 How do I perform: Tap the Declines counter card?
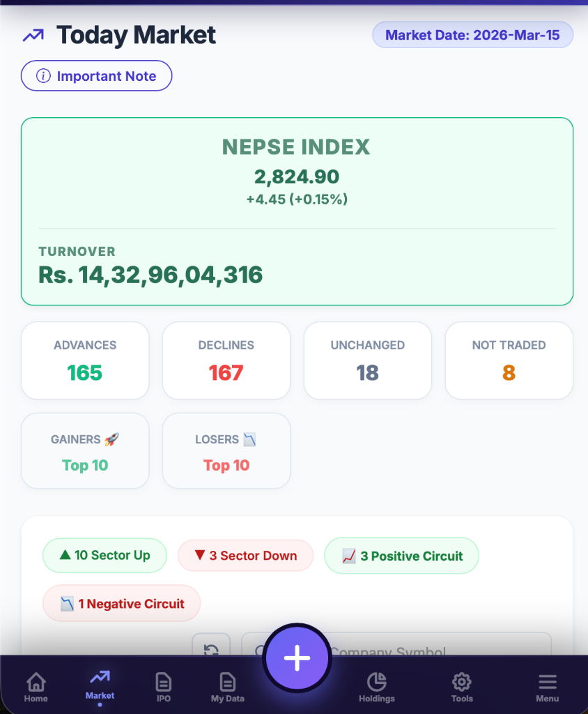226,360
